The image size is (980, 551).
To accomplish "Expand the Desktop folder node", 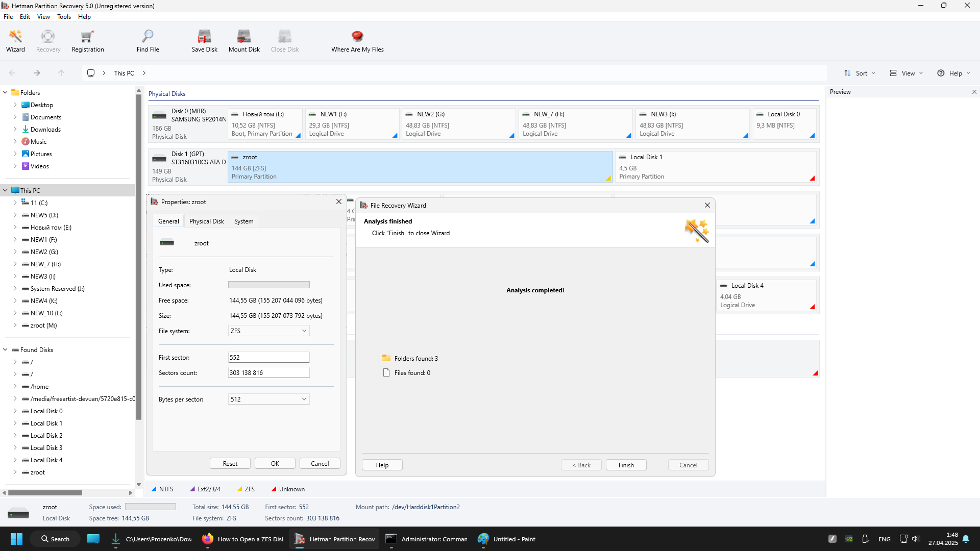I will click(x=15, y=105).
